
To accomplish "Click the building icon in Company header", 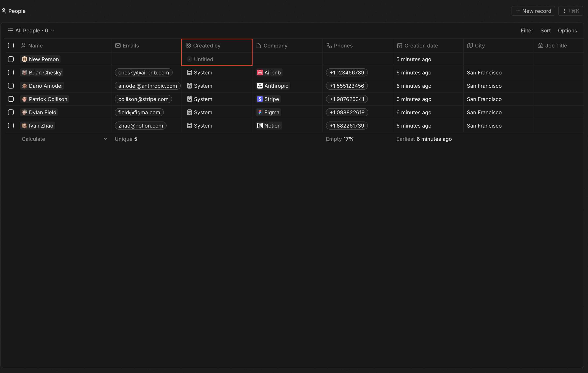I will click(259, 46).
